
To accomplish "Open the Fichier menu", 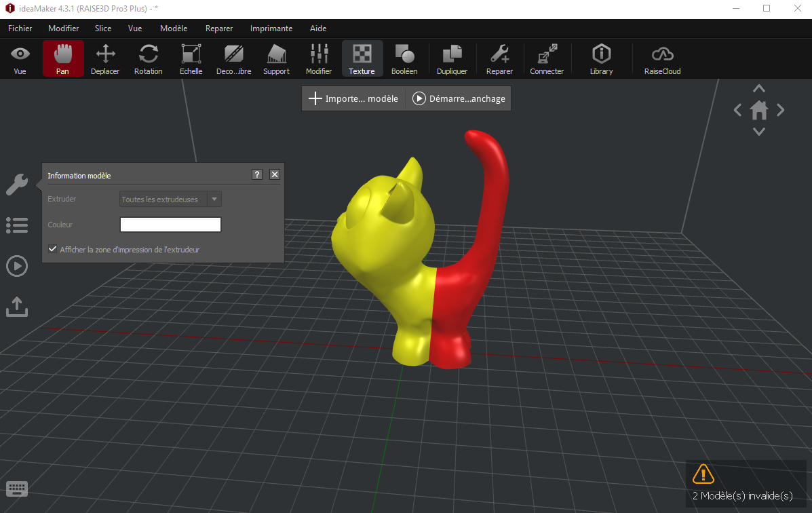I will tap(20, 28).
